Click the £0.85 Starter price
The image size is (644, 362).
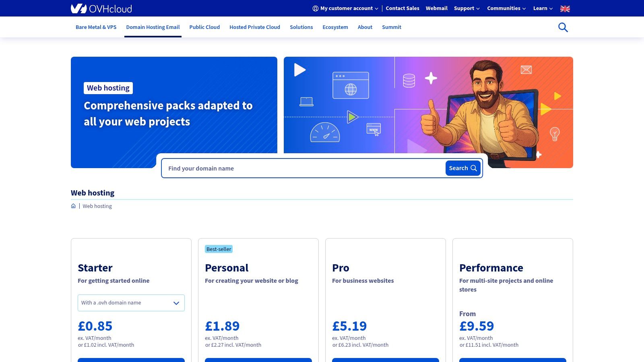[95, 326]
